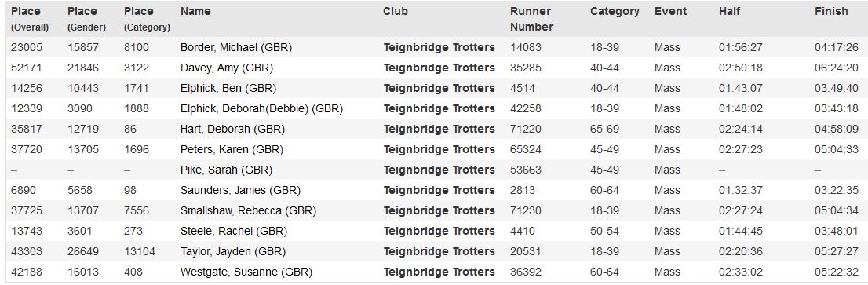Sort by Place (Overall) column header

point(30,19)
